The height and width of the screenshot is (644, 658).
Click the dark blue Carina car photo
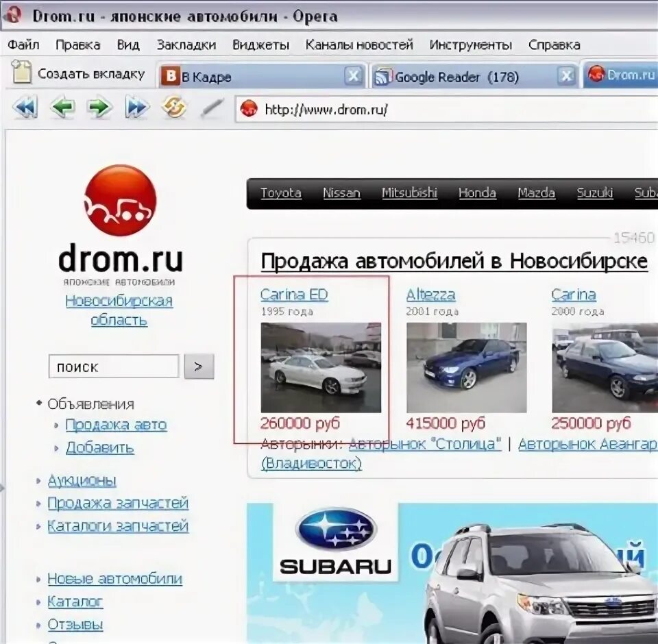pyautogui.click(x=605, y=367)
